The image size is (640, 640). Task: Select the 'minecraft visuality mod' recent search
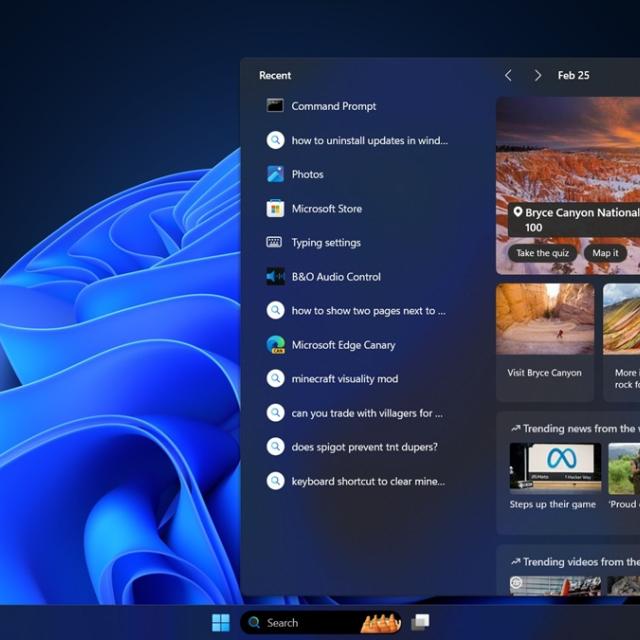(344, 379)
